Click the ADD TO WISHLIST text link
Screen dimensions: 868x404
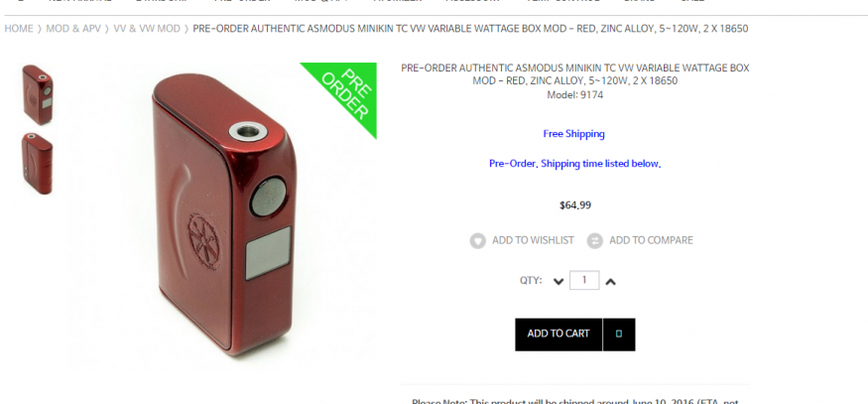tap(533, 240)
